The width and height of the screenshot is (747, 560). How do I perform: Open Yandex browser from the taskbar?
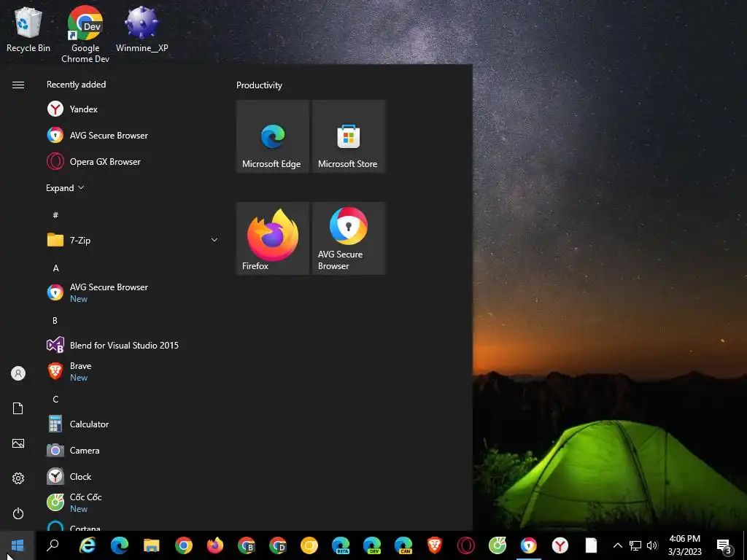tap(560, 545)
